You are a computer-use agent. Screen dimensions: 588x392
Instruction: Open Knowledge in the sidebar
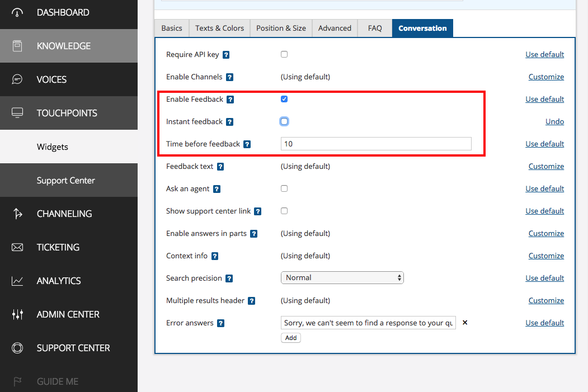pos(69,46)
